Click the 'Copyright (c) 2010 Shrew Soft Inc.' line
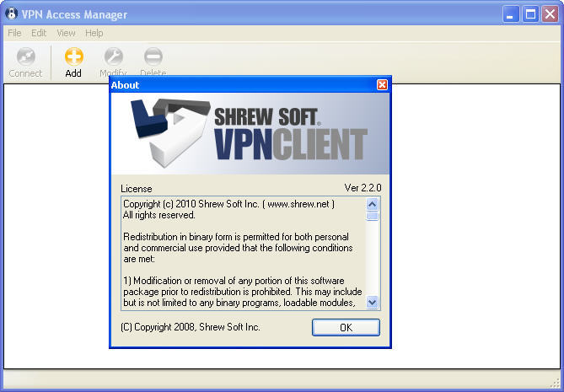The width and height of the screenshot is (564, 392). click(x=228, y=204)
